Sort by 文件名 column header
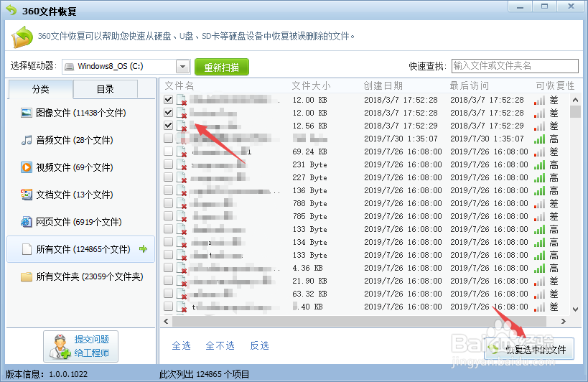 click(179, 86)
